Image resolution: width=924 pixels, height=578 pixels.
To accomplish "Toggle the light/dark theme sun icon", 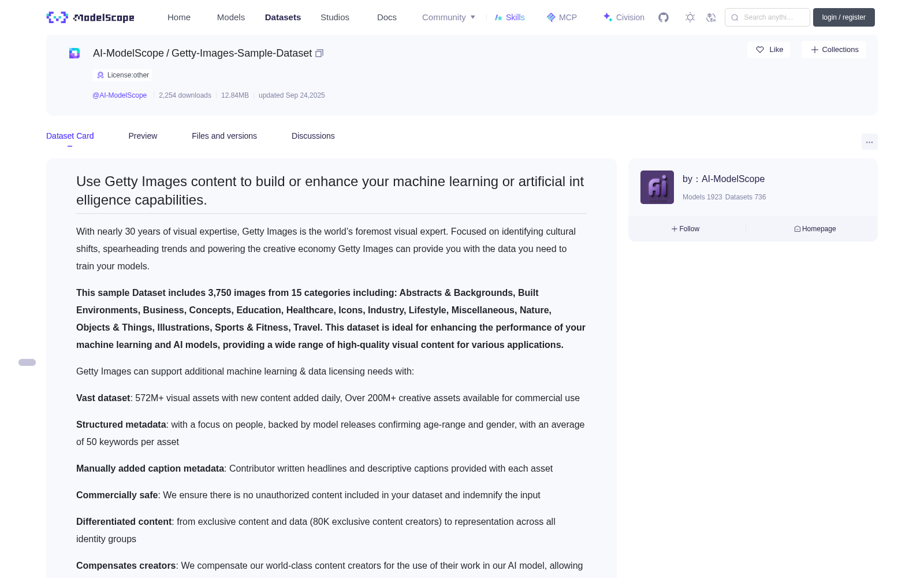I will 690,17.
